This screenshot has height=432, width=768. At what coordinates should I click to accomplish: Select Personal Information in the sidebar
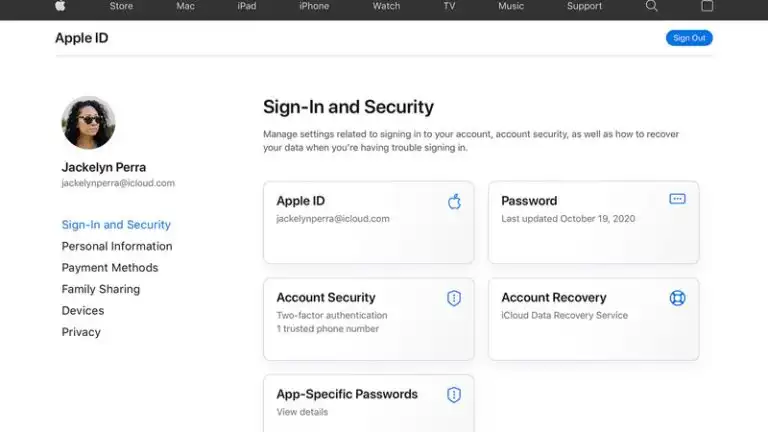point(117,246)
